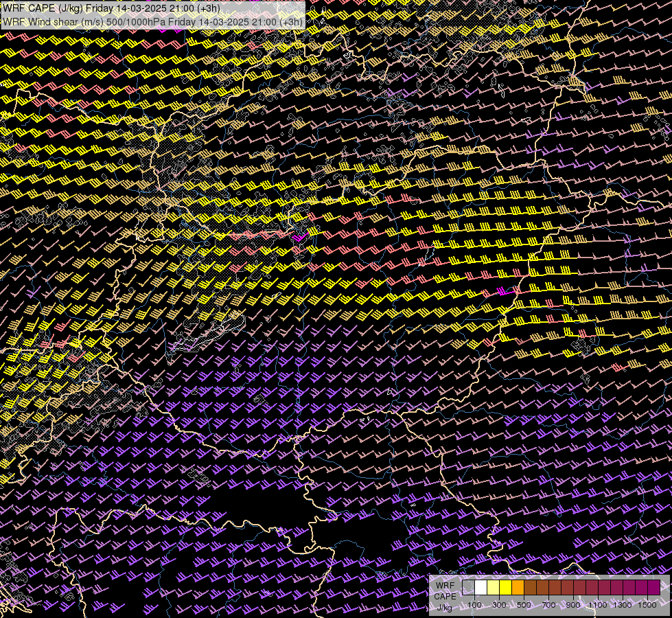Click the legend value 1300

pos(623,605)
